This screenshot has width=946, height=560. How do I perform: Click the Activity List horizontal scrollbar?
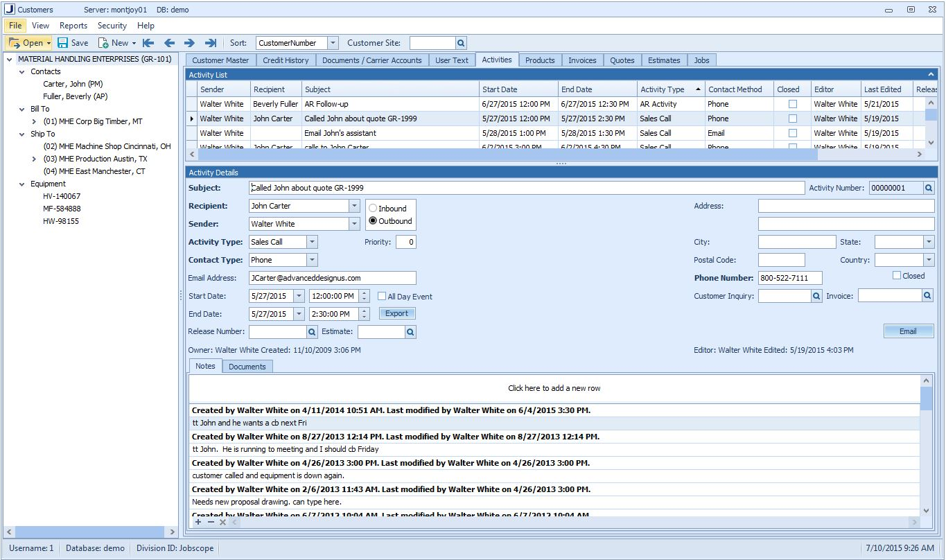tap(506, 155)
